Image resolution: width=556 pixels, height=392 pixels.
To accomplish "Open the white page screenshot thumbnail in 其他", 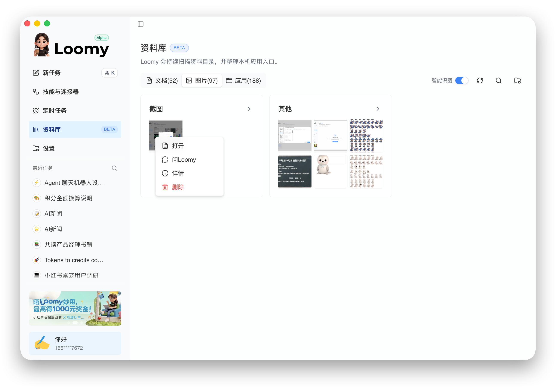I will (x=330, y=136).
